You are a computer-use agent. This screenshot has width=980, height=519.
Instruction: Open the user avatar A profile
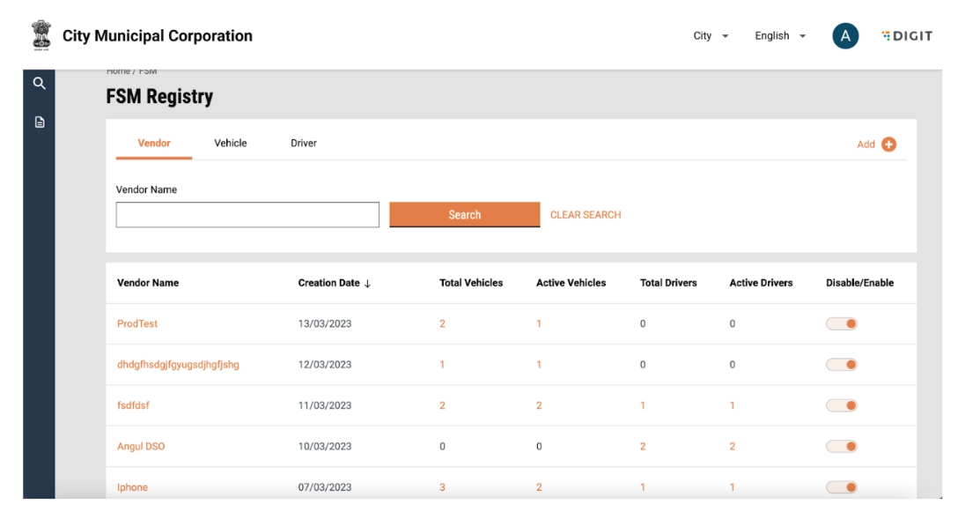[x=845, y=36]
